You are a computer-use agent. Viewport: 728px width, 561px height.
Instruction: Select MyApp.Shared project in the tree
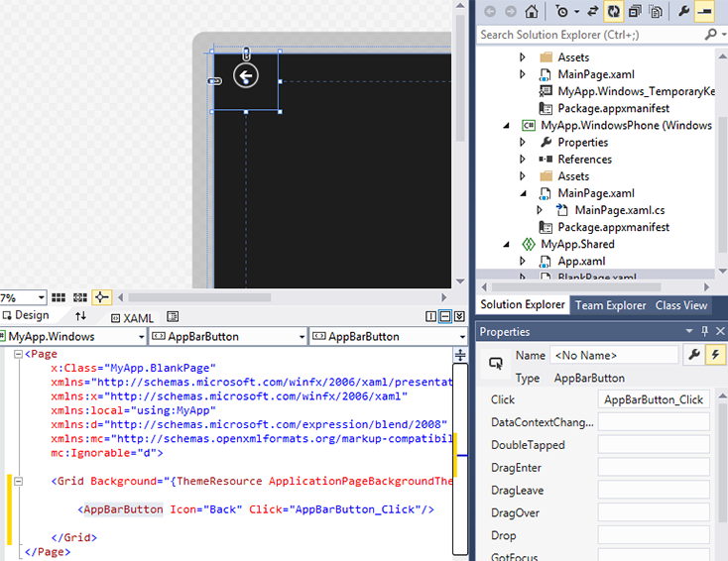point(577,244)
